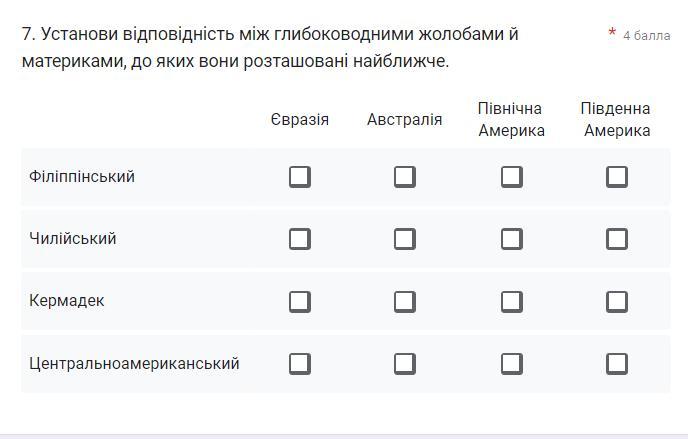Check Філіппінський row under Австралія column
Viewport: 688px width, 439px height.
pyautogui.click(x=404, y=177)
